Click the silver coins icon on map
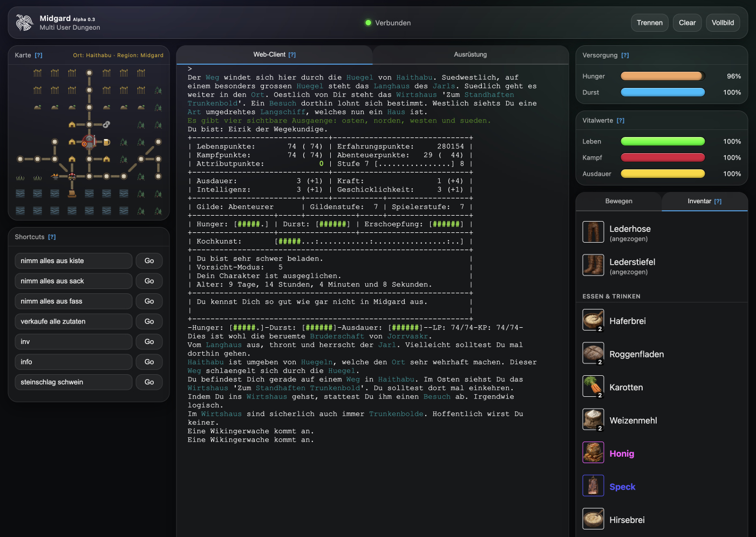 (106, 125)
